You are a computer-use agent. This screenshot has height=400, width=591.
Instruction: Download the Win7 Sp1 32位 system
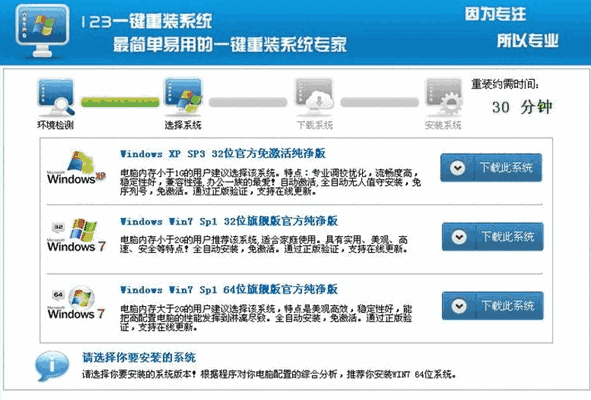(x=493, y=237)
